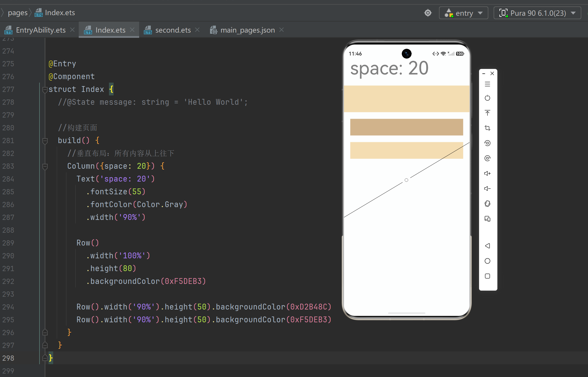This screenshot has width=588, height=377.
Task: Open the Pura 90 device selector dropdown
Action: point(537,13)
